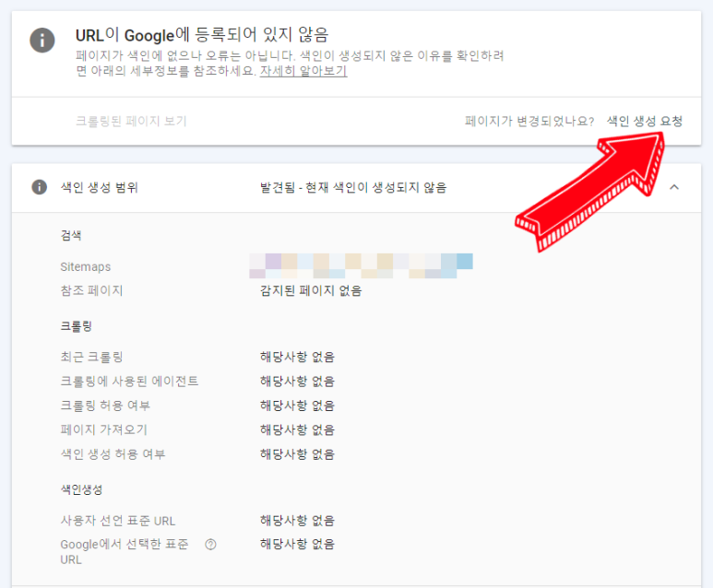Click the blurred Sitemaps URL value
Image resolution: width=713 pixels, height=588 pixels.
click(361, 265)
